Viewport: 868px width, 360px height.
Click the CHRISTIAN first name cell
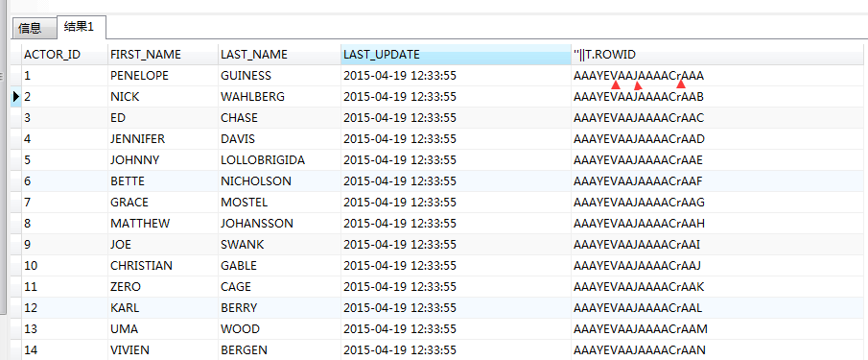163,265
